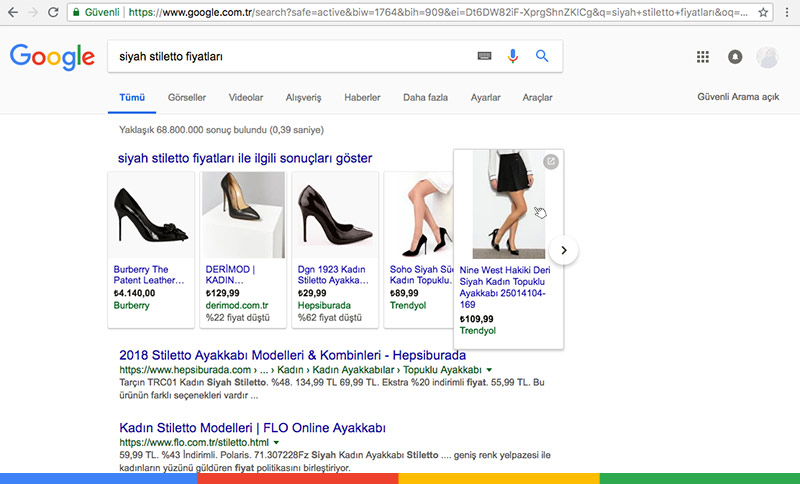Open the Ayarlar menu
This screenshot has width=800, height=484.
coord(485,97)
